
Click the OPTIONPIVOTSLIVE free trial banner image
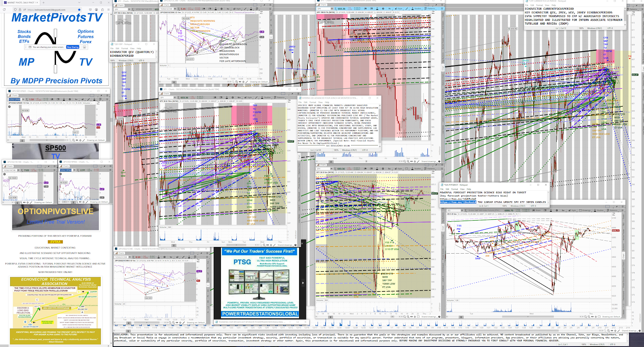point(56,217)
